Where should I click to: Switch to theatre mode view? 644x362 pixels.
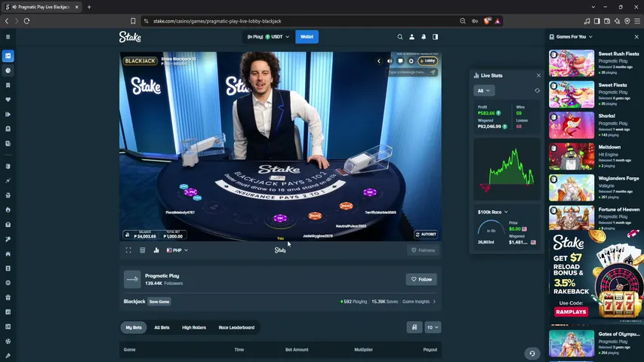143,250
